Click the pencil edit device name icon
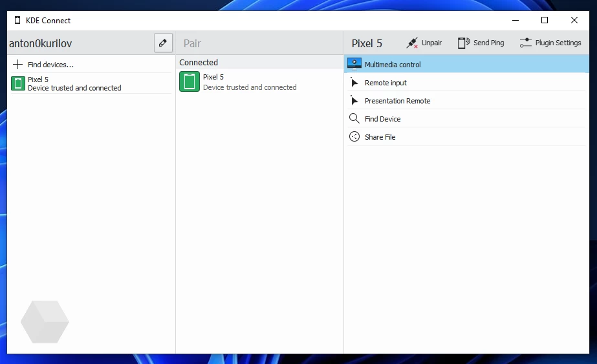This screenshot has width=597, height=364. pos(163,43)
